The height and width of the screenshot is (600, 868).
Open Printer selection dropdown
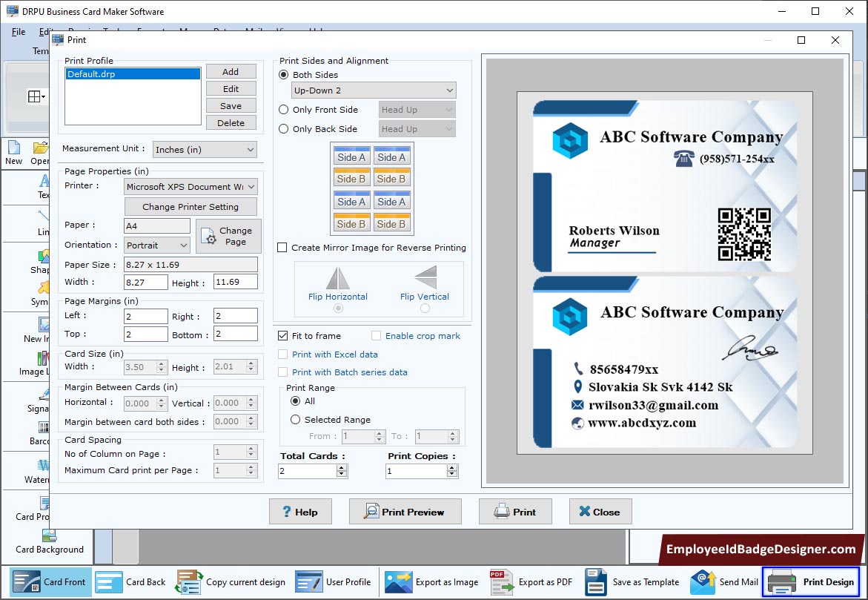pyautogui.click(x=191, y=187)
